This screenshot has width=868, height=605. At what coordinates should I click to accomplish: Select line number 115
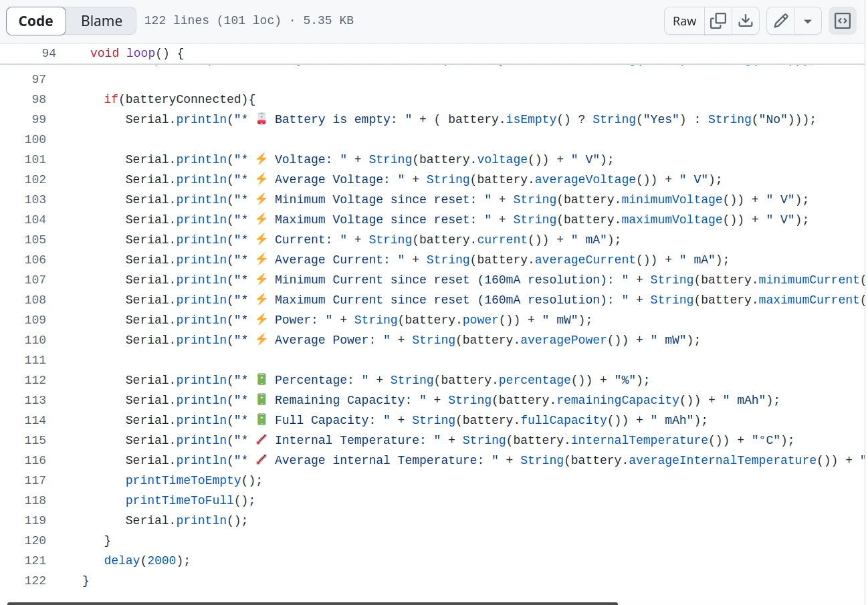[x=35, y=440]
